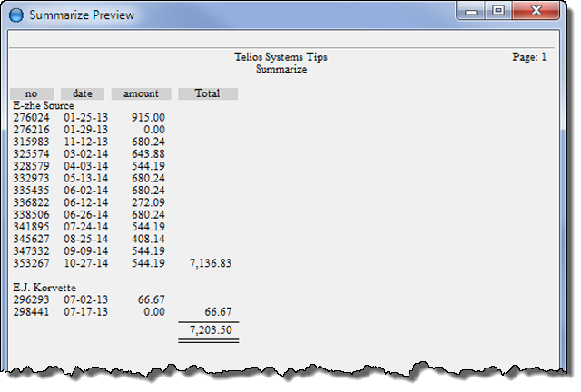Close the Summarize Preview window
The height and width of the screenshot is (392, 581).
536,13
